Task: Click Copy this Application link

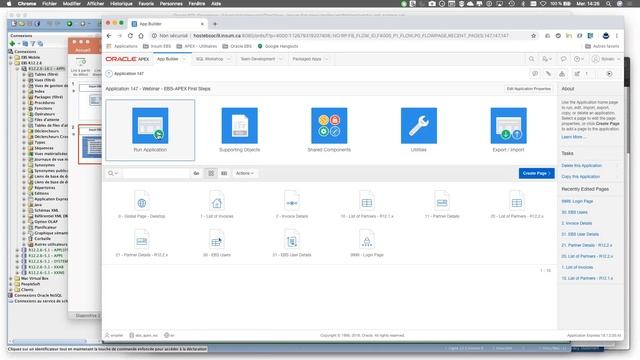Action: click(580, 177)
